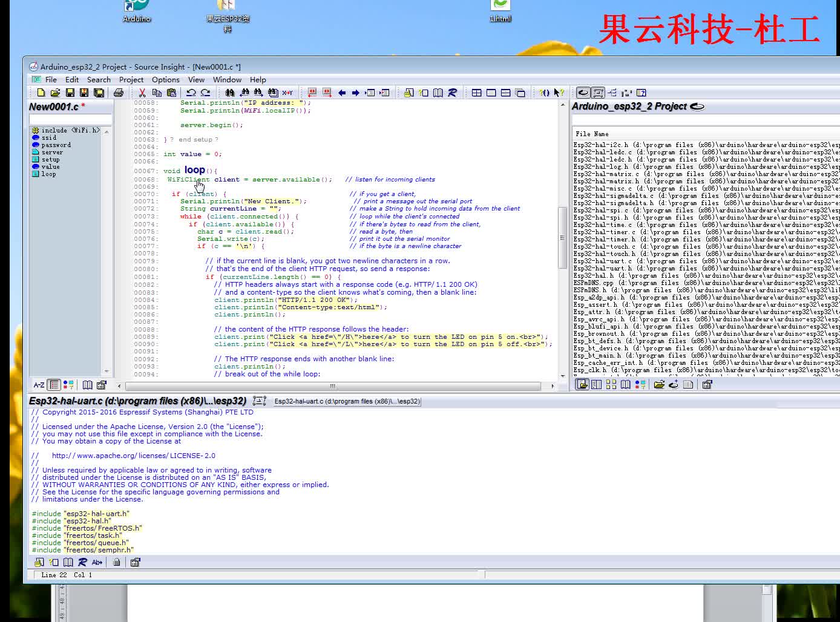Click the lock icon in context window toolbar
This screenshot has height=622, width=840.
tap(116, 562)
